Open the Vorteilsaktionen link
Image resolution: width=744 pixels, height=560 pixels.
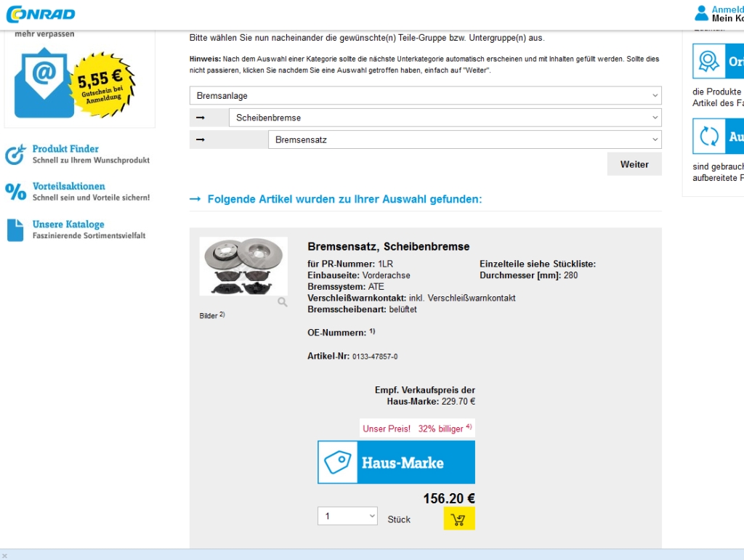69,187
